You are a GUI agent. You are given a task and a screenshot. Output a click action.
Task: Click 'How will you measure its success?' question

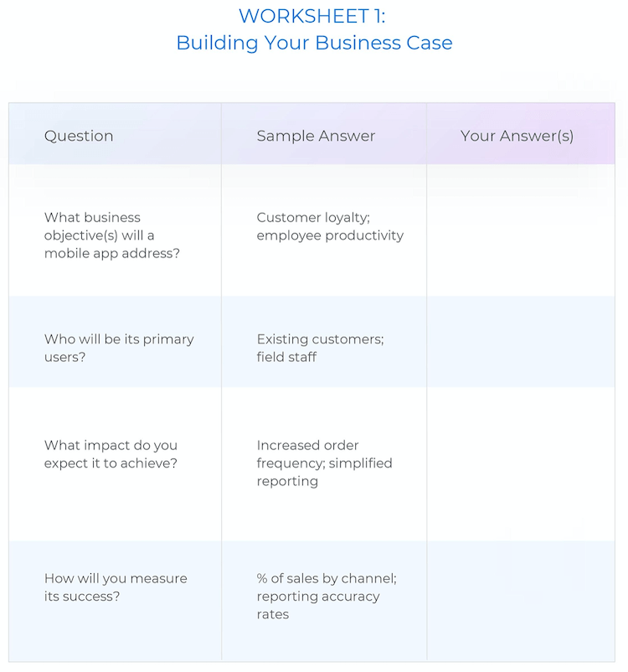(x=116, y=587)
